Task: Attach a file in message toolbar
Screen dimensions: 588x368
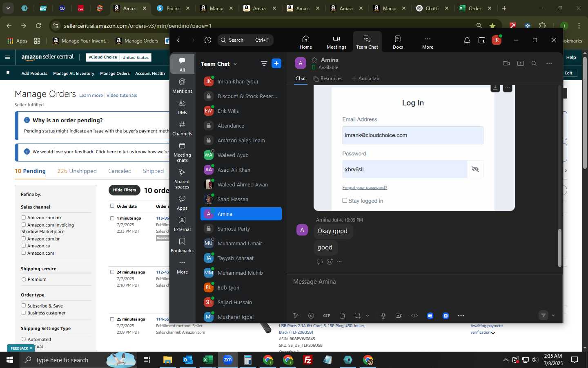Action: point(342,316)
